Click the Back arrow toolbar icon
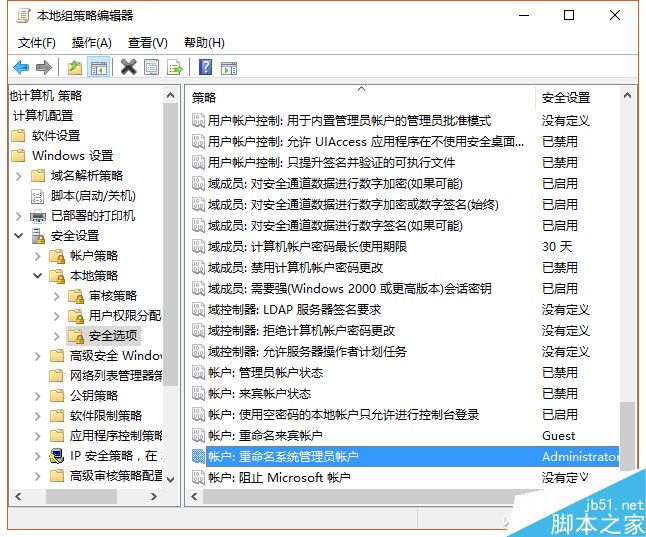646x537 pixels. click(x=20, y=68)
